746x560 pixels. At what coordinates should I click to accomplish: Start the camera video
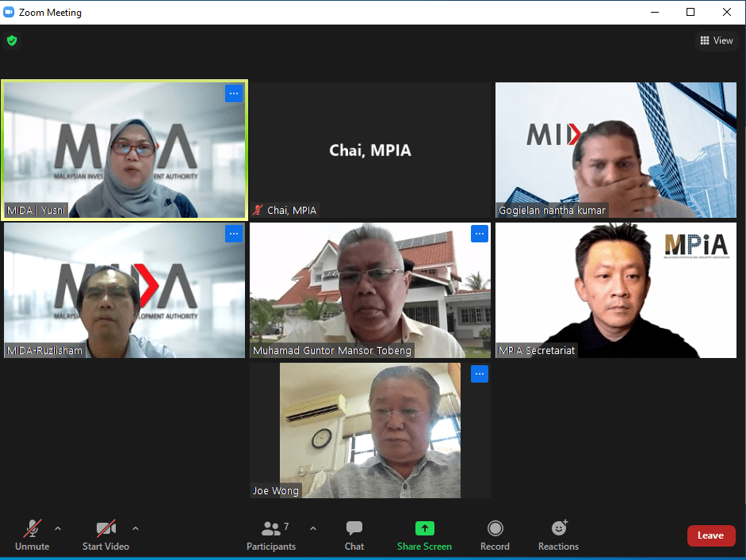pyautogui.click(x=105, y=535)
